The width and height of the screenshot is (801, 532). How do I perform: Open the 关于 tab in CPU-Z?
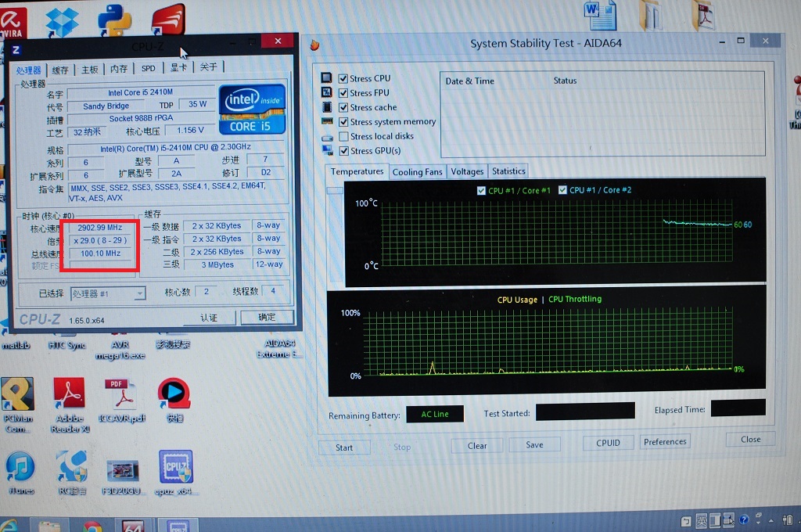[x=208, y=67]
